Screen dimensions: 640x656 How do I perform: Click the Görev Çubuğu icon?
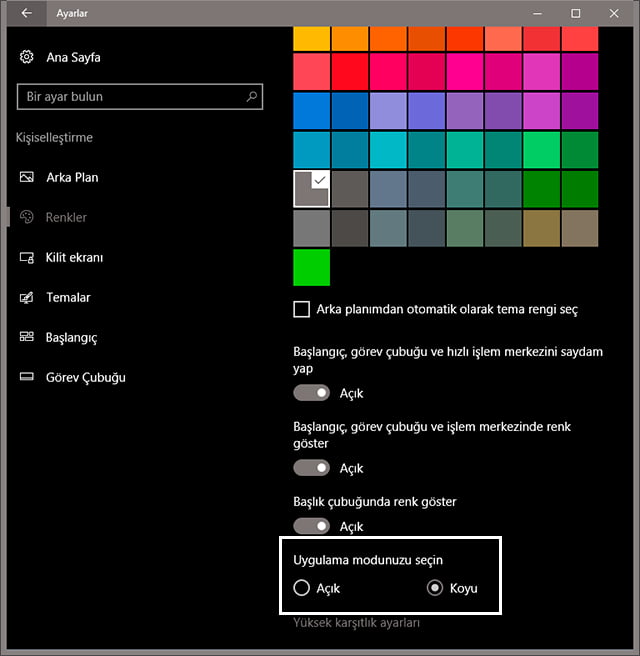(x=27, y=377)
